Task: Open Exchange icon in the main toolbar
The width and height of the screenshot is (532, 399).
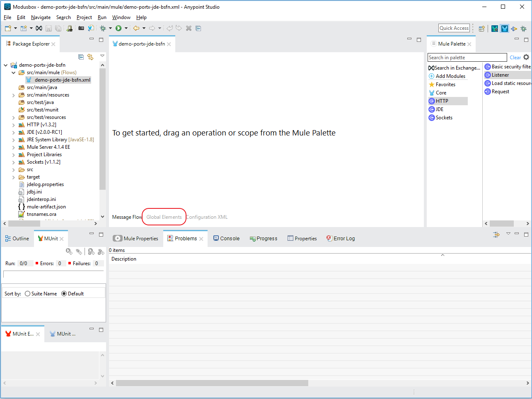Action: pos(39,28)
